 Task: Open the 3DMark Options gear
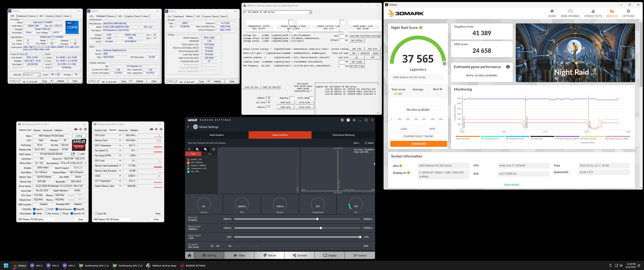click(628, 11)
